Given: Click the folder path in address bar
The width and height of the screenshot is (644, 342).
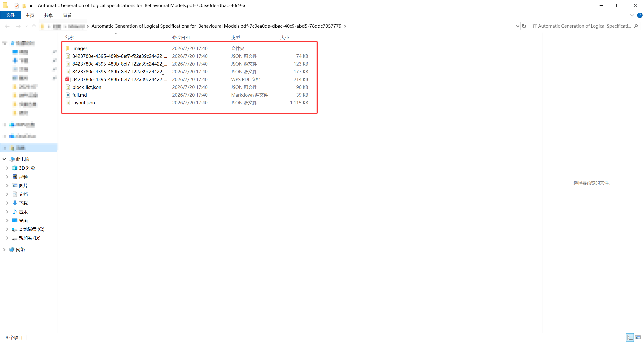Looking at the screenshot, I should click(x=216, y=26).
